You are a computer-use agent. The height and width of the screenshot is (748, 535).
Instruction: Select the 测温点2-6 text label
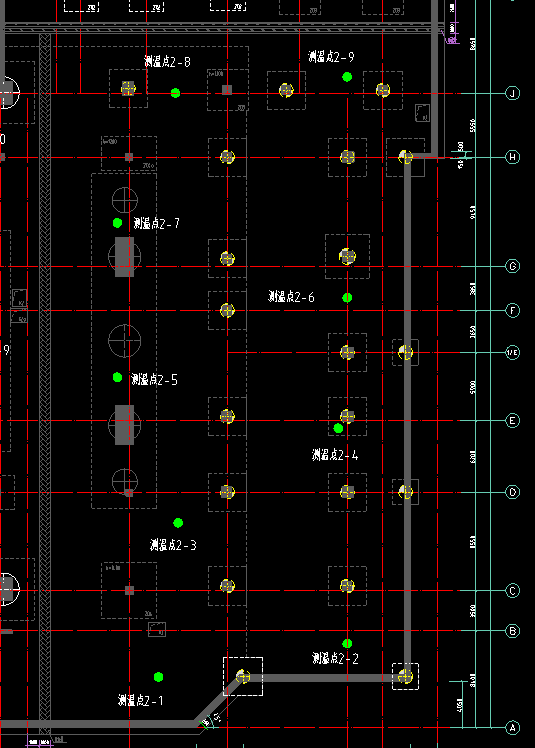point(291,297)
